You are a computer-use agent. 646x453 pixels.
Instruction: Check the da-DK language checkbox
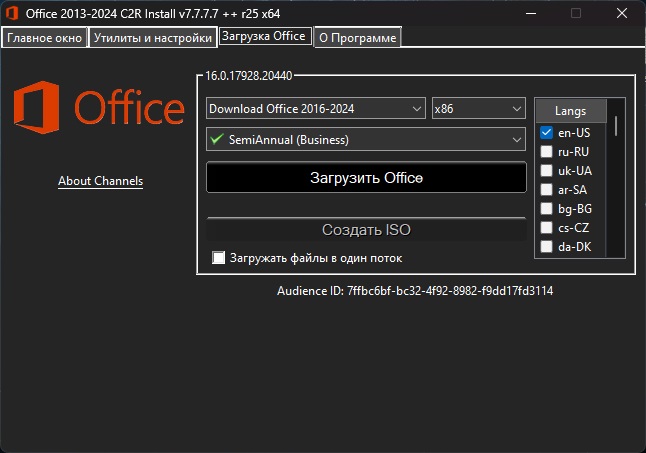point(546,246)
